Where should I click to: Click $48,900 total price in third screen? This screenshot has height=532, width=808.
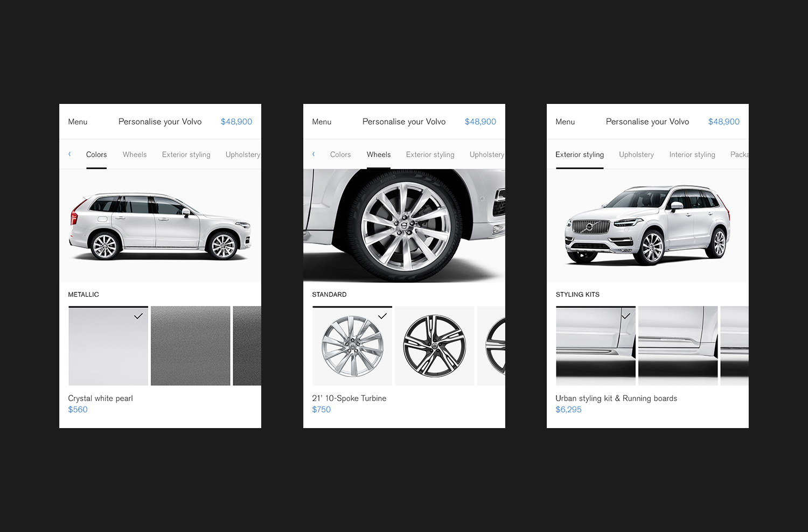[x=724, y=122]
